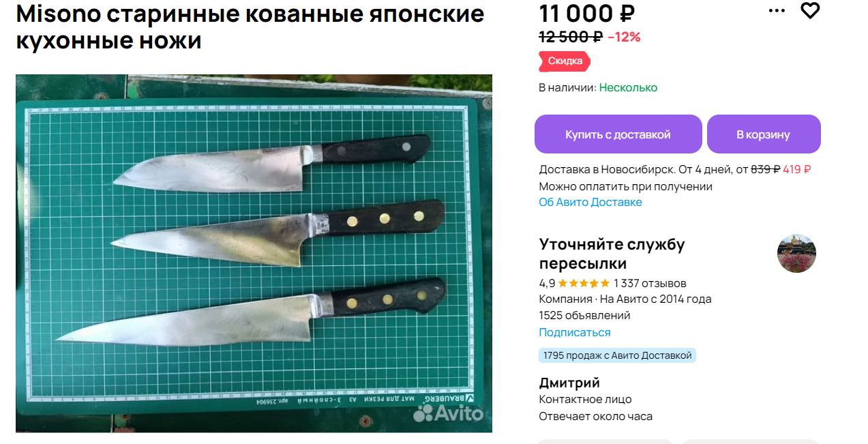Viewport: 868px width, 444px height.
Task: Open the main knives product photo
Action: click(254, 253)
